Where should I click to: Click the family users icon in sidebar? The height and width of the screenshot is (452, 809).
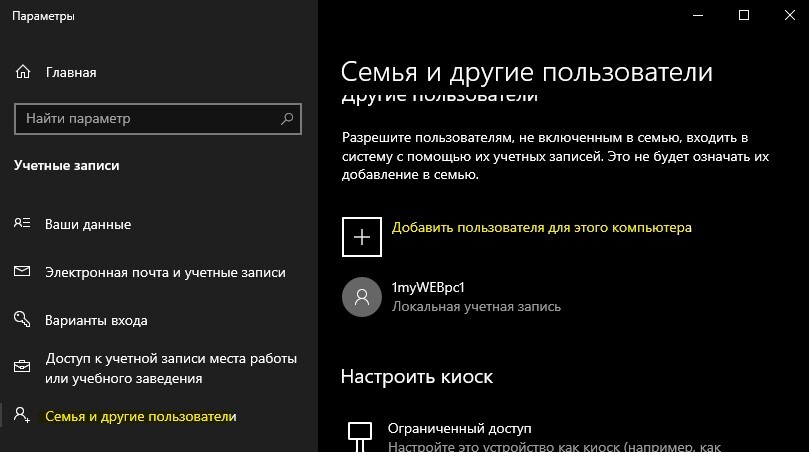(x=23, y=416)
